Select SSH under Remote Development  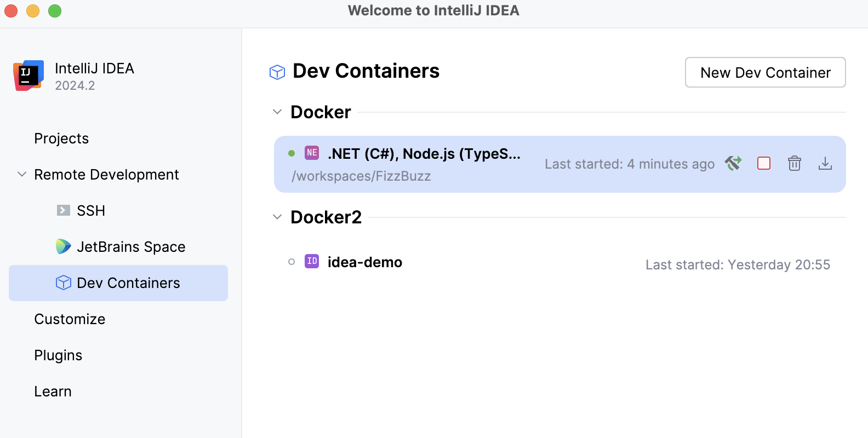coord(91,211)
